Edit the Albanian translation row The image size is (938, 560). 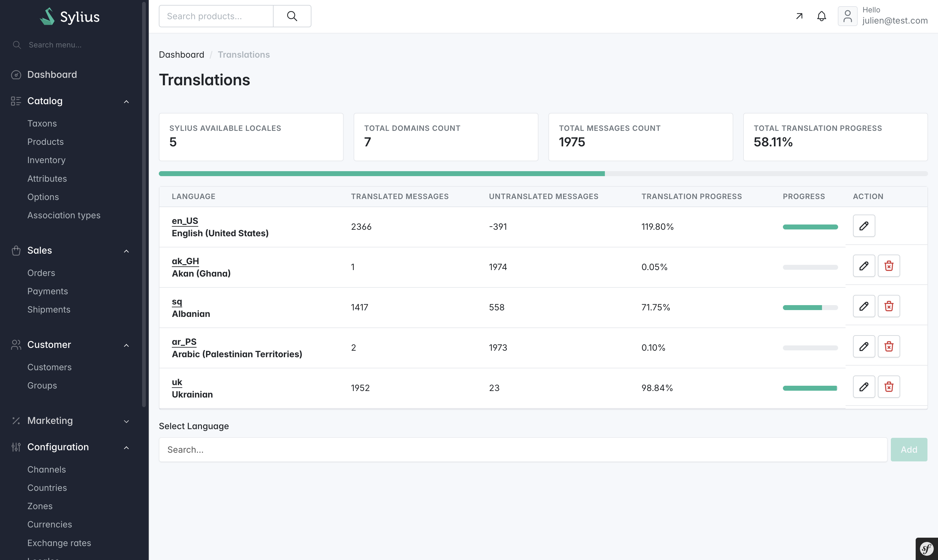pyautogui.click(x=864, y=306)
